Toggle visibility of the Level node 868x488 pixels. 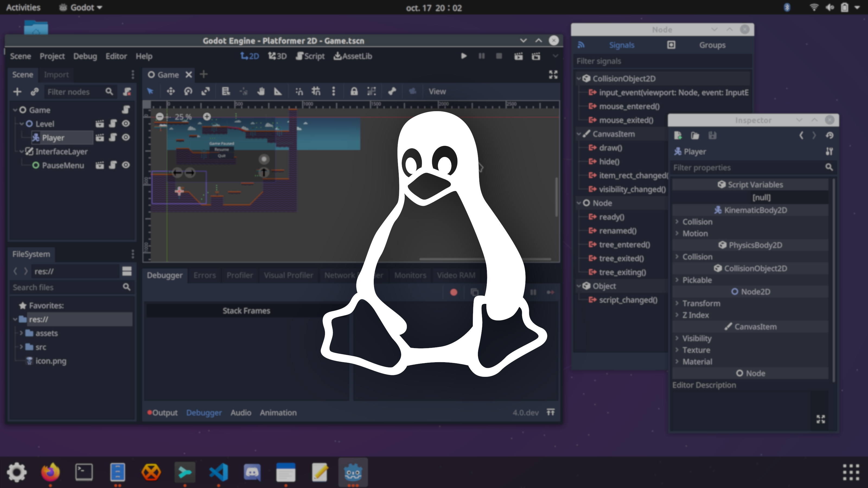[126, 124]
